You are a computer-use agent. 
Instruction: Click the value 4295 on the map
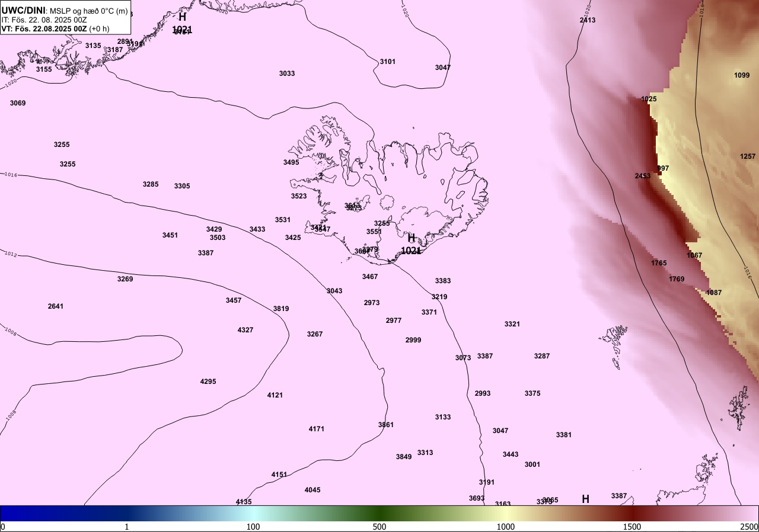pos(208,382)
